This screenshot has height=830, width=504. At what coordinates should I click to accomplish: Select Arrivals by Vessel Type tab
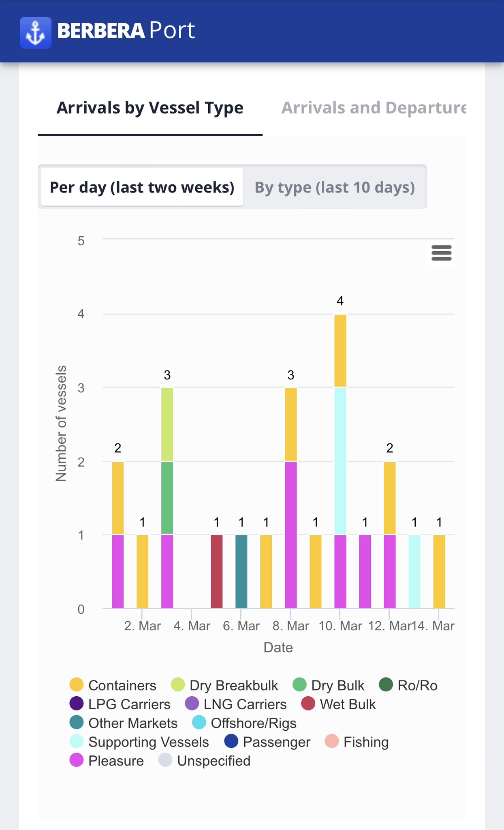coord(150,108)
